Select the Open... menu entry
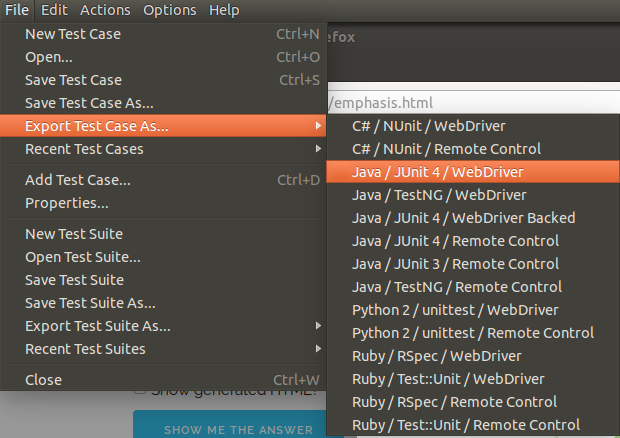Image resolution: width=620 pixels, height=438 pixels. coord(163,57)
